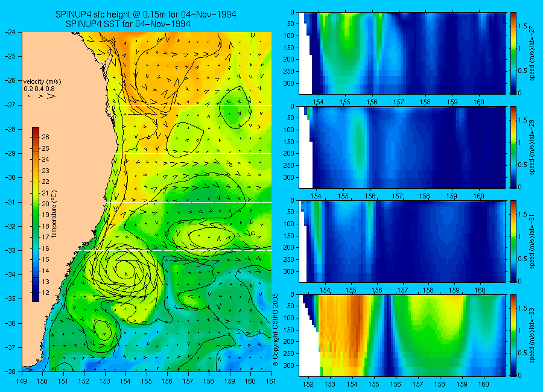Click the '-29' latitude label on map axis
This screenshot has width=543, height=392.
(x=10, y=153)
